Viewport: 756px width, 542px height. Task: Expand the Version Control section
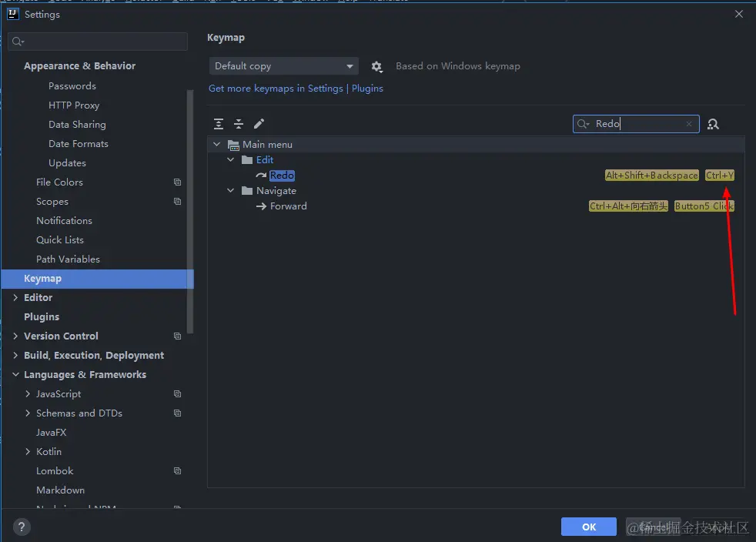pos(15,336)
